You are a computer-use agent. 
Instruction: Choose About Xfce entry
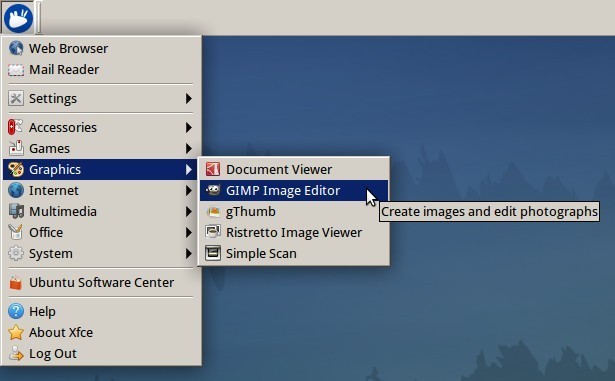point(101,332)
